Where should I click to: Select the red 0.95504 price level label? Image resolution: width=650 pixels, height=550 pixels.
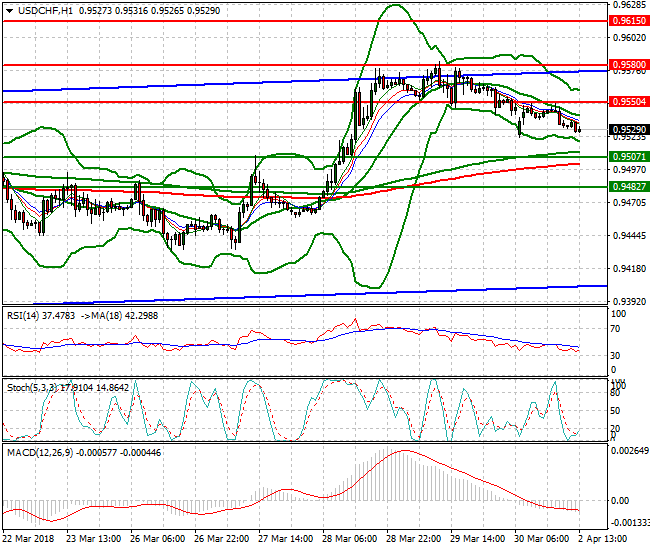click(x=629, y=102)
